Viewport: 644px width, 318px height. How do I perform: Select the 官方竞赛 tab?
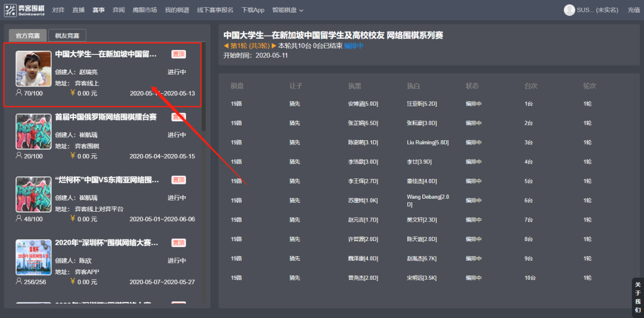pos(27,36)
